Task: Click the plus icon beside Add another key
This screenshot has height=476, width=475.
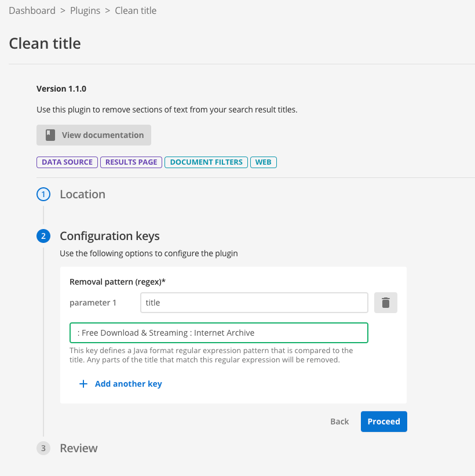Action: pyautogui.click(x=83, y=384)
